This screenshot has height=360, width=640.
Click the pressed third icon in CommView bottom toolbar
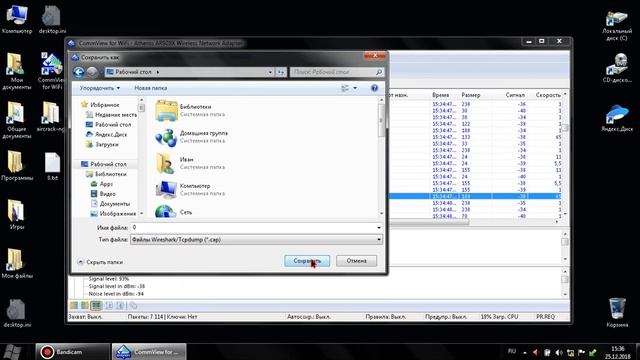(96, 305)
